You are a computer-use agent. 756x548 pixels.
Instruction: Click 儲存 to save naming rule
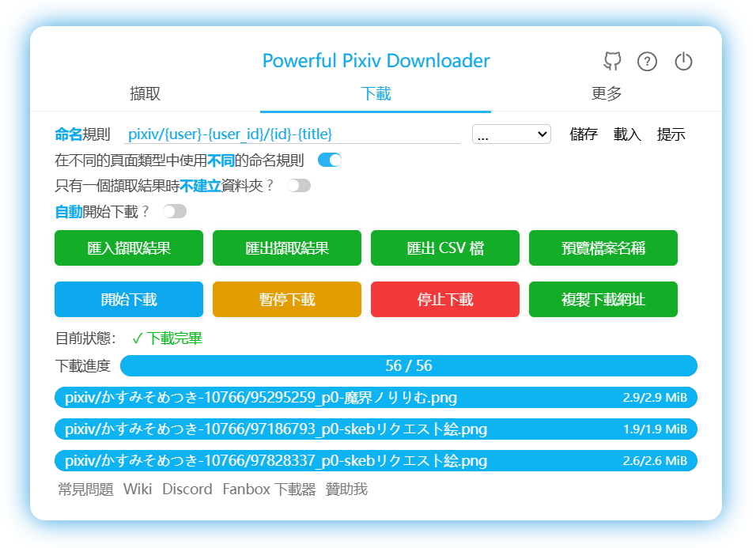pos(584,134)
